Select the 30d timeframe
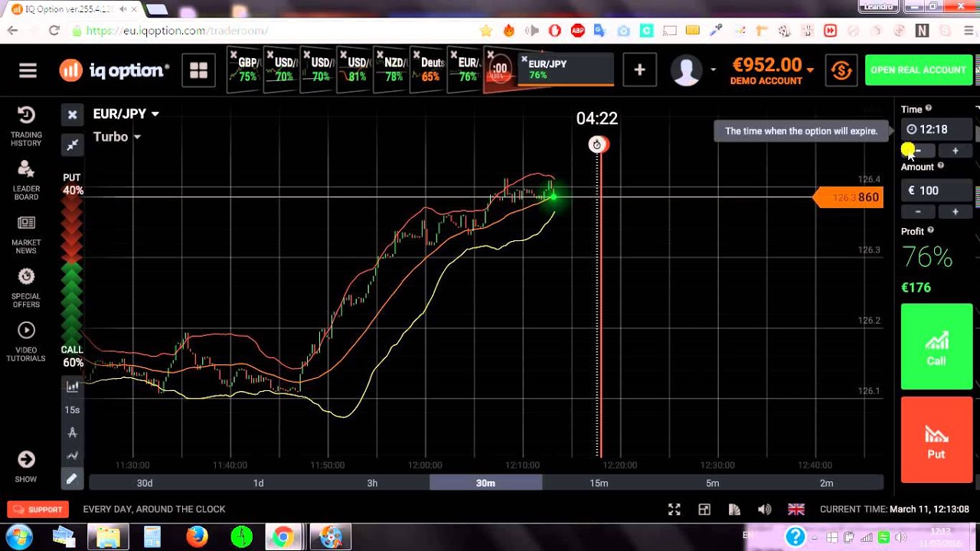This screenshot has width=980, height=551. click(145, 483)
